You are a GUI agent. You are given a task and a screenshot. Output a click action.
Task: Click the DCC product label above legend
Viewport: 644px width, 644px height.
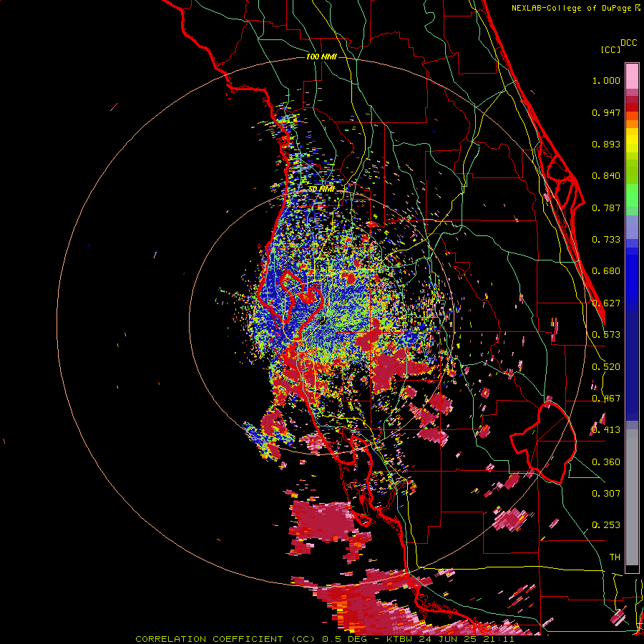[x=628, y=43]
